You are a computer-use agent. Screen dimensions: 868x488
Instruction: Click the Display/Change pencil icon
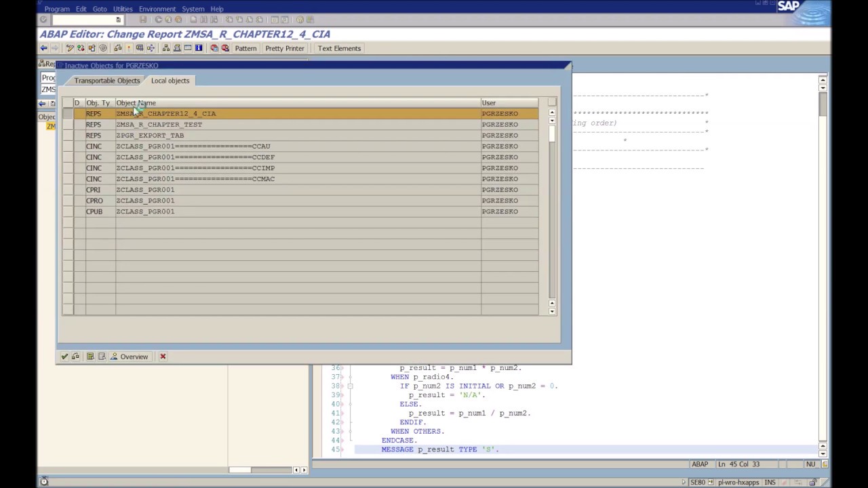tap(70, 48)
